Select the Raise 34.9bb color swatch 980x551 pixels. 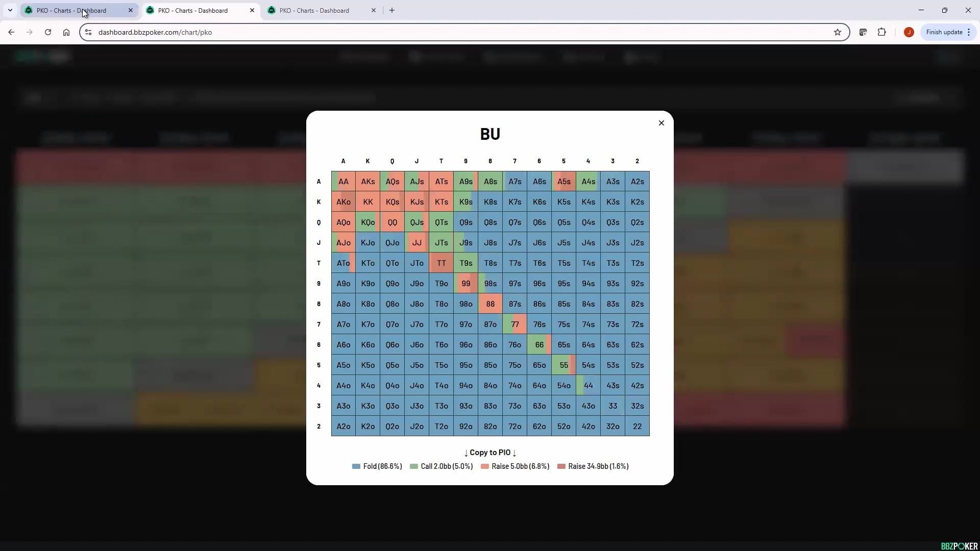pyautogui.click(x=561, y=466)
